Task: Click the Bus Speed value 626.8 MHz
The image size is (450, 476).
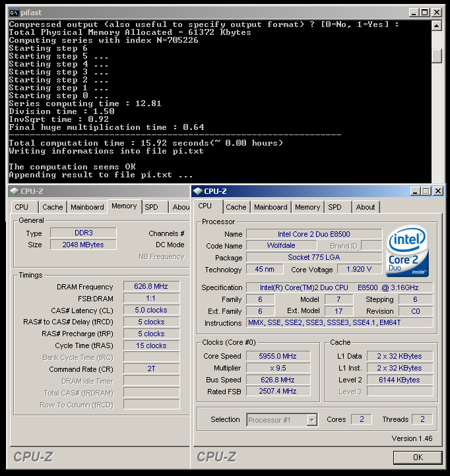Action: click(278, 380)
